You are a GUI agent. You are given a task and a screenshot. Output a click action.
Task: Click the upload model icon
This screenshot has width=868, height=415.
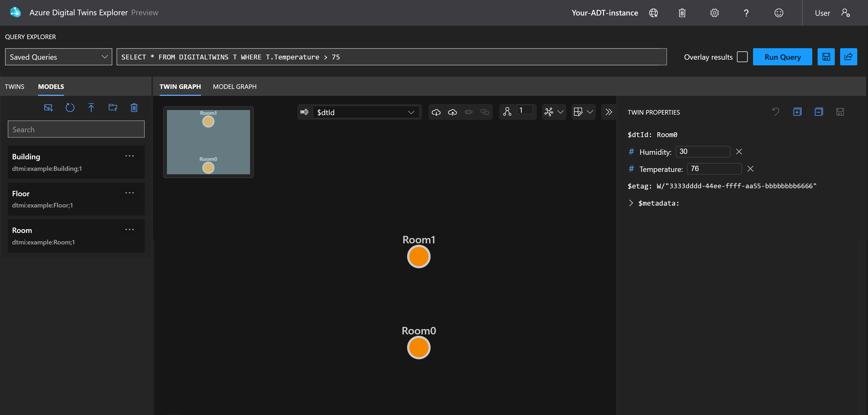[91, 108]
